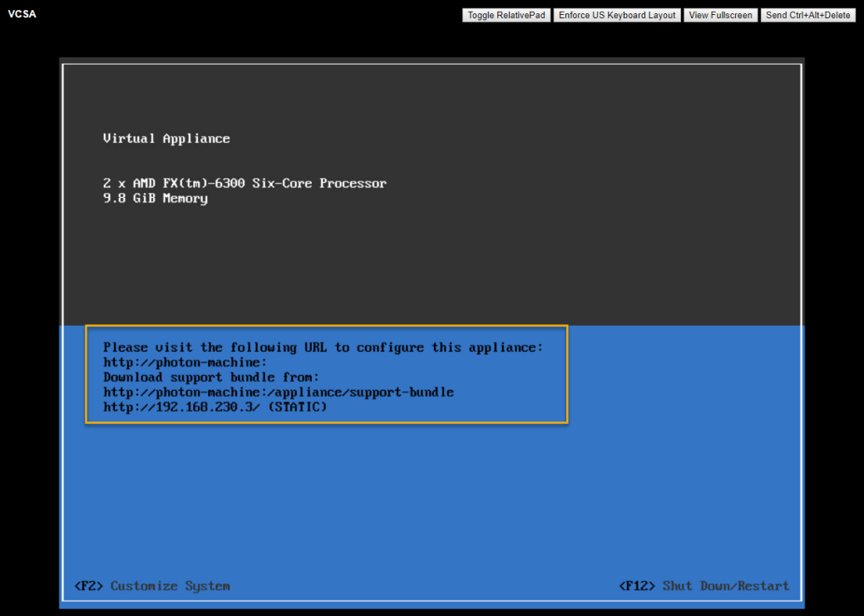This screenshot has height=616, width=864.
Task: Click the <F2> key label
Action: pos(89,586)
